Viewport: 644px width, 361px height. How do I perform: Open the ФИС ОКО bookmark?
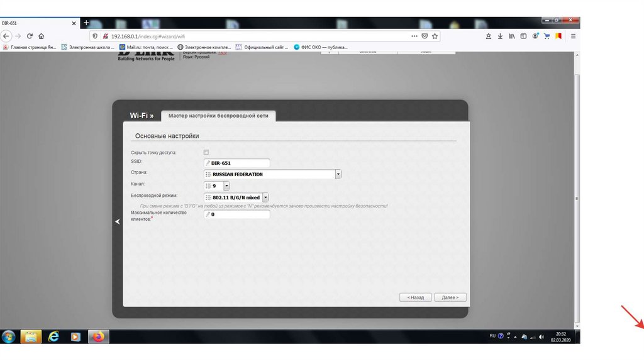(321, 47)
